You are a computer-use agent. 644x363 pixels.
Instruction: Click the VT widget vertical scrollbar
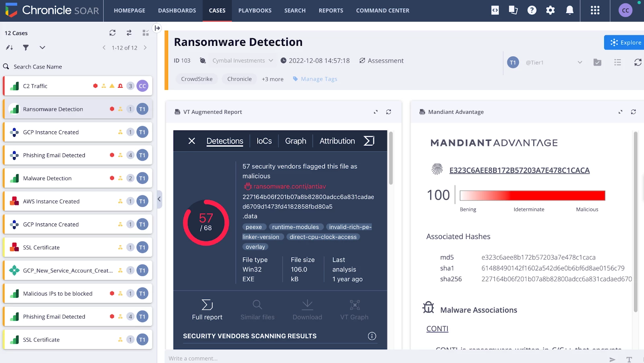coord(390,158)
